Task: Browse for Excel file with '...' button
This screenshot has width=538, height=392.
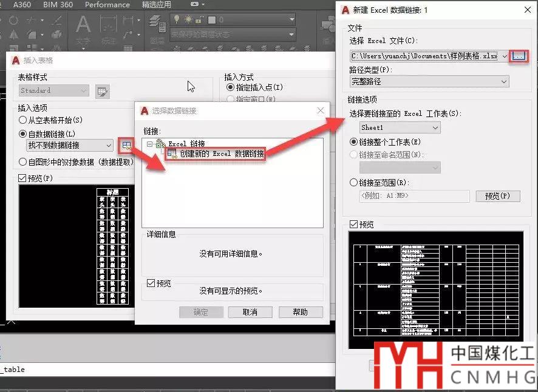Action: click(x=519, y=56)
